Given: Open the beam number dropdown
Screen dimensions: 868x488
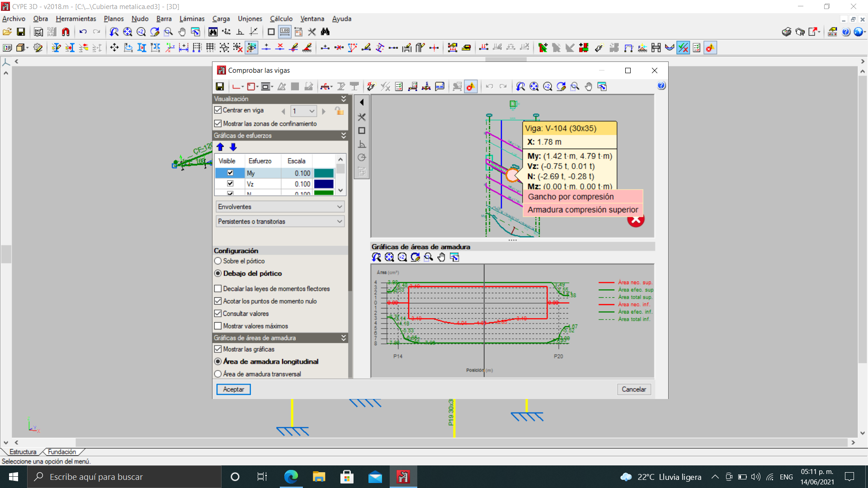Looking at the screenshot, I should (x=303, y=111).
